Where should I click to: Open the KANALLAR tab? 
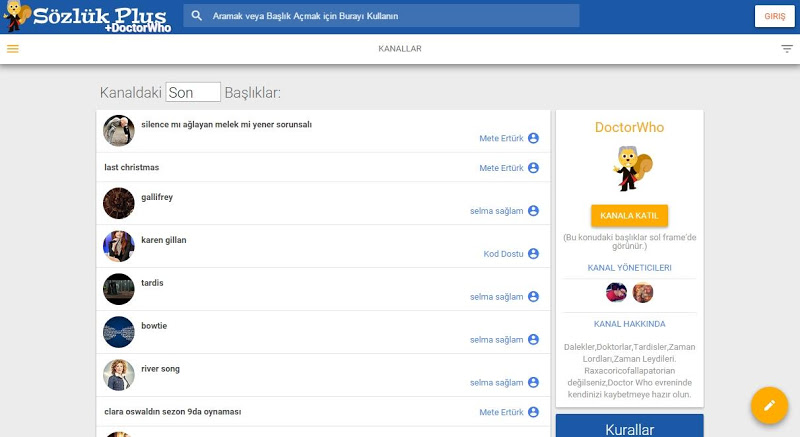click(x=399, y=48)
